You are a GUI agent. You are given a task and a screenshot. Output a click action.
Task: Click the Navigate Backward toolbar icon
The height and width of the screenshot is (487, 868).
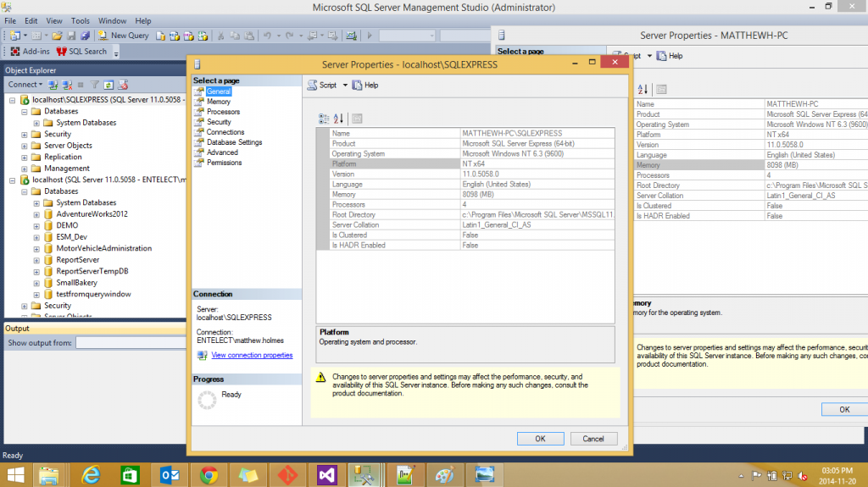[x=312, y=36]
